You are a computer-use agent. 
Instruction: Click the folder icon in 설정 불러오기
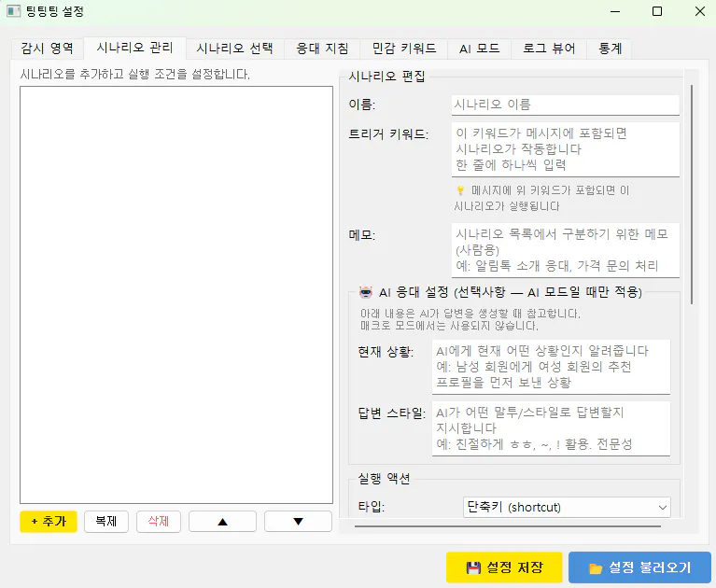(x=596, y=568)
